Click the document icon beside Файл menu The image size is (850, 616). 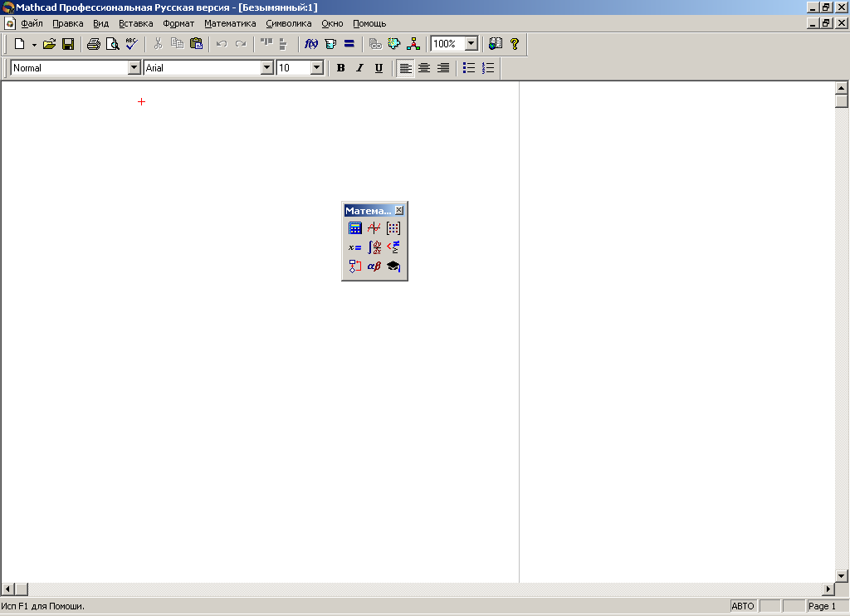pyautogui.click(x=10, y=23)
